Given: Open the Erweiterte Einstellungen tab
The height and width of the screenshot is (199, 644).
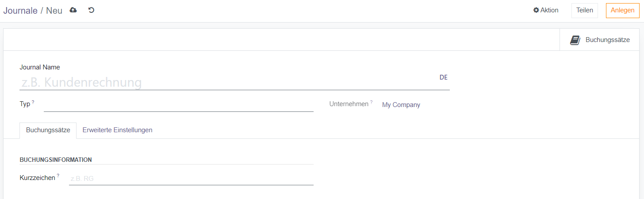Looking at the screenshot, I should [x=117, y=130].
